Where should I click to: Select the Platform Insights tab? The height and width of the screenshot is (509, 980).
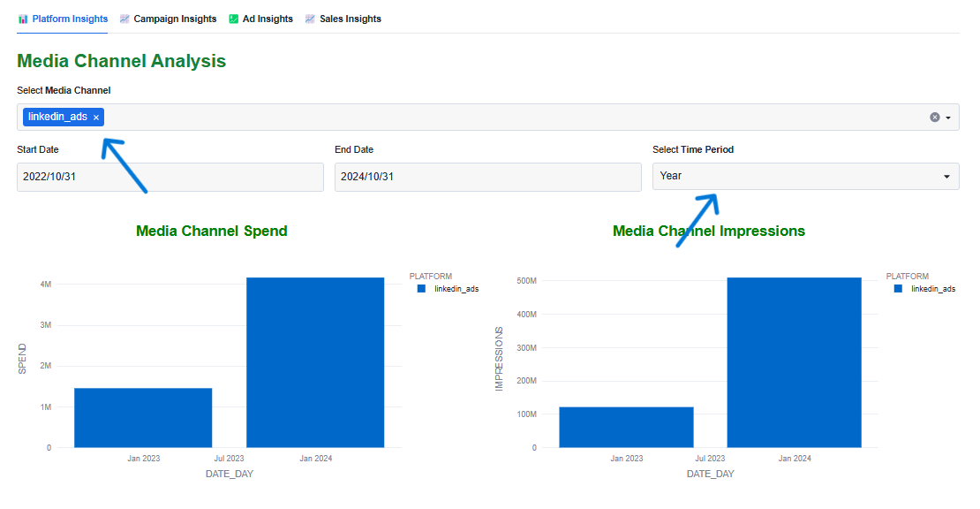click(70, 19)
